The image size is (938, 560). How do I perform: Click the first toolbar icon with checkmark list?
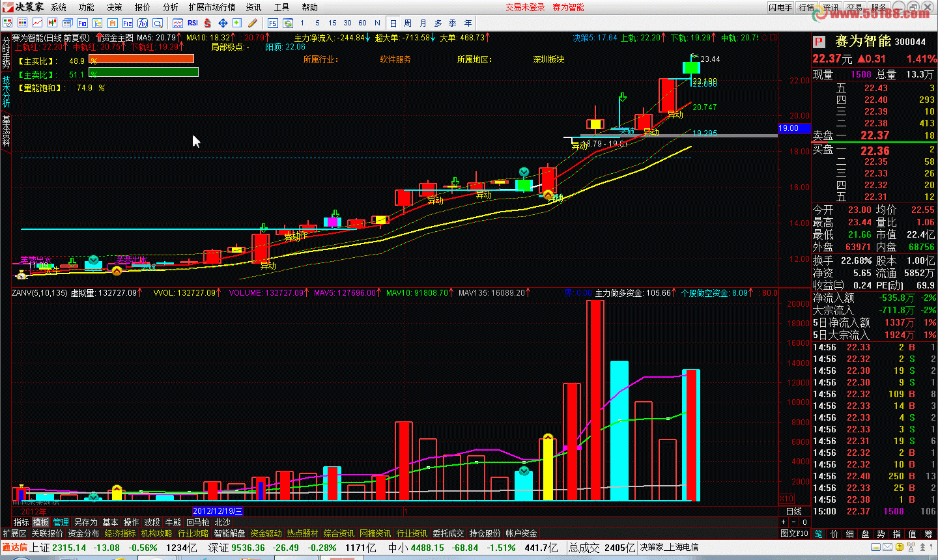(x=7, y=23)
